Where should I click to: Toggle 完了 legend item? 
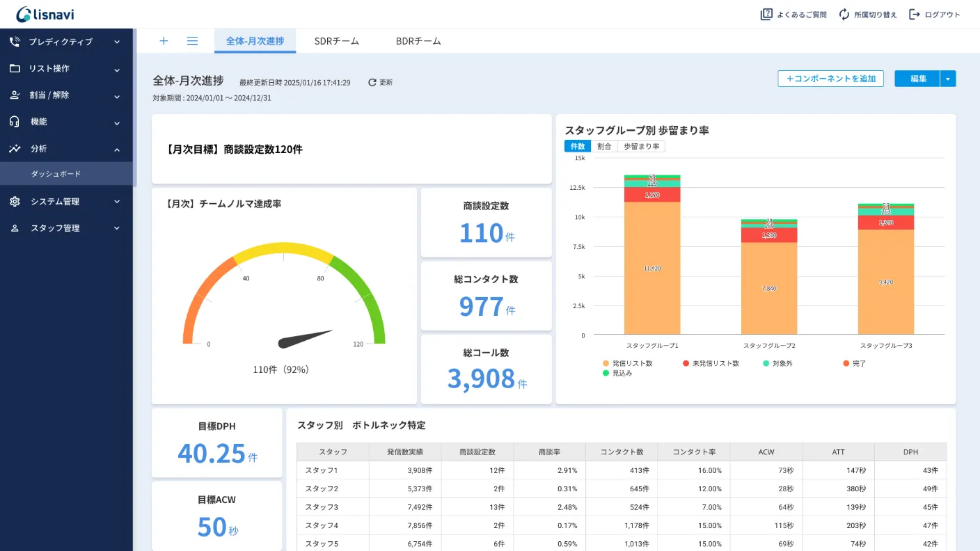click(x=854, y=363)
